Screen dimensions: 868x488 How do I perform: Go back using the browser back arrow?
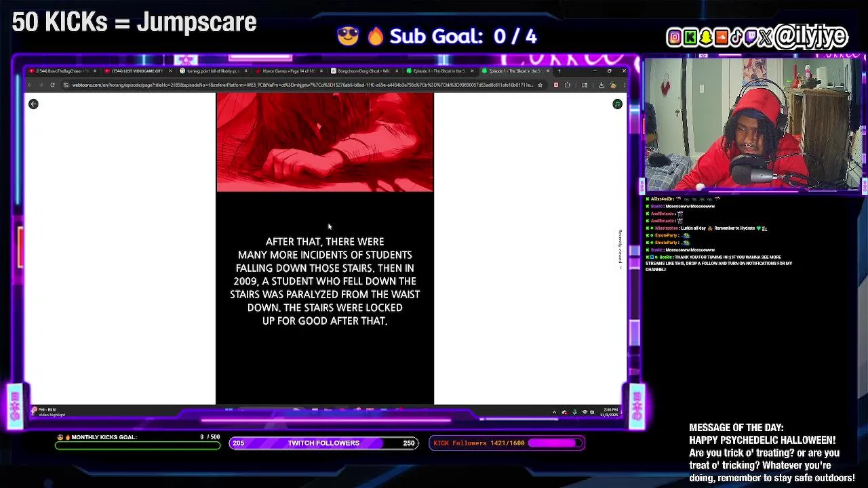coord(30,85)
